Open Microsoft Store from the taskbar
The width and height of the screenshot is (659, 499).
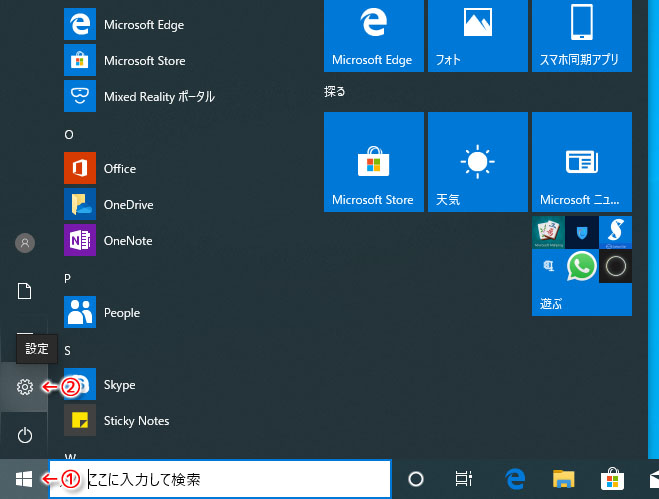click(x=612, y=479)
